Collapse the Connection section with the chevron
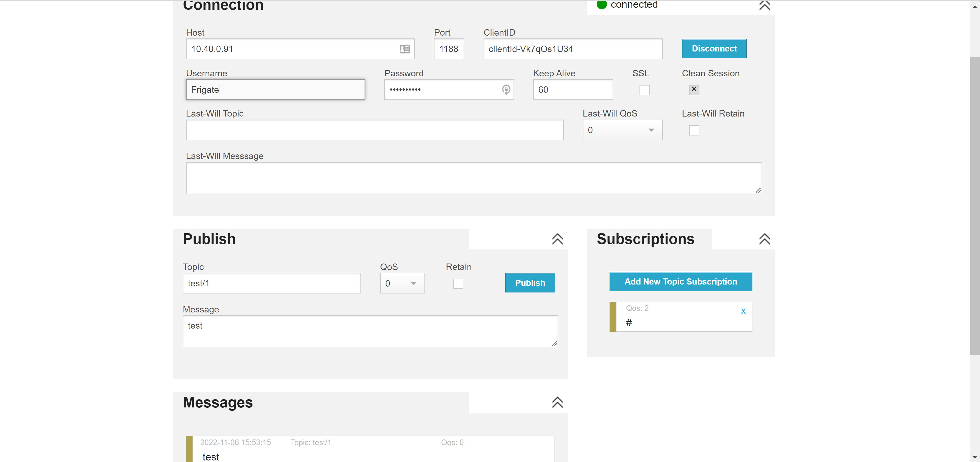The image size is (980, 462). tap(764, 5)
